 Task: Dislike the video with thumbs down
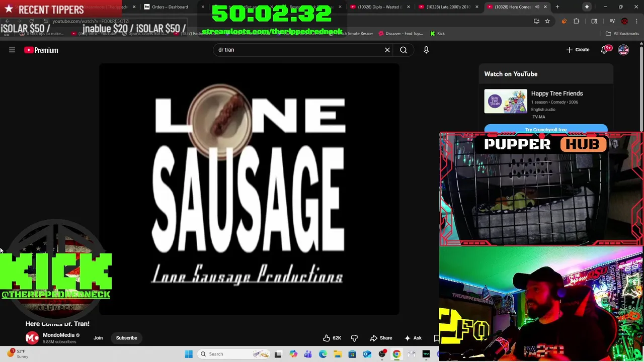[354, 338]
